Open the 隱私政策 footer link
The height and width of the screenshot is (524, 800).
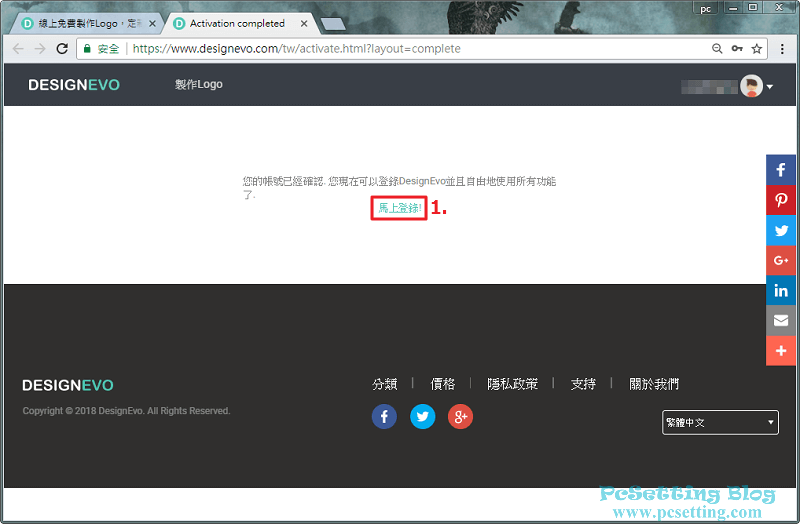click(x=512, y=384)
